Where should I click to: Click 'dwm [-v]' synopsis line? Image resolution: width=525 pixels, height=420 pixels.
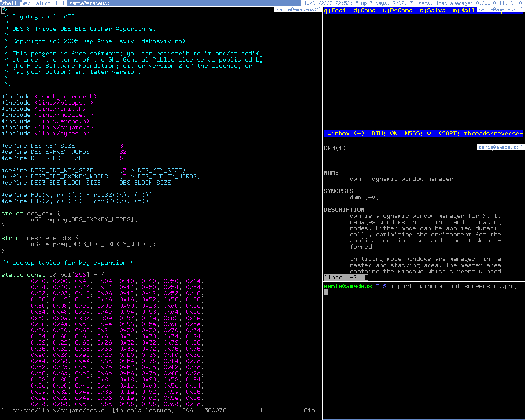point(364,197)
